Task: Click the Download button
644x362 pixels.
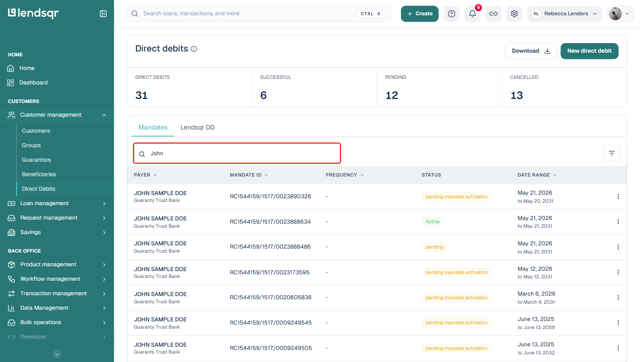Action: (531, 51)
